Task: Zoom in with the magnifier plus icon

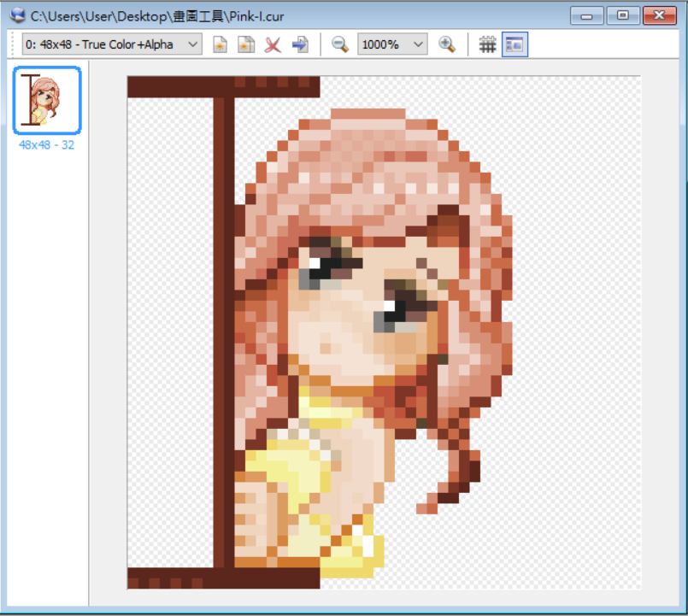Action: [447, 44]
